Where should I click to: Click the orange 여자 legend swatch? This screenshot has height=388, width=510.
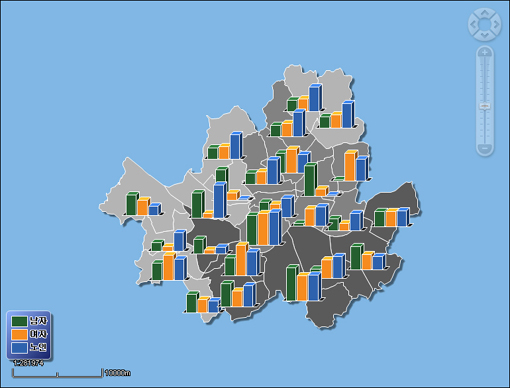click(19, 334)
